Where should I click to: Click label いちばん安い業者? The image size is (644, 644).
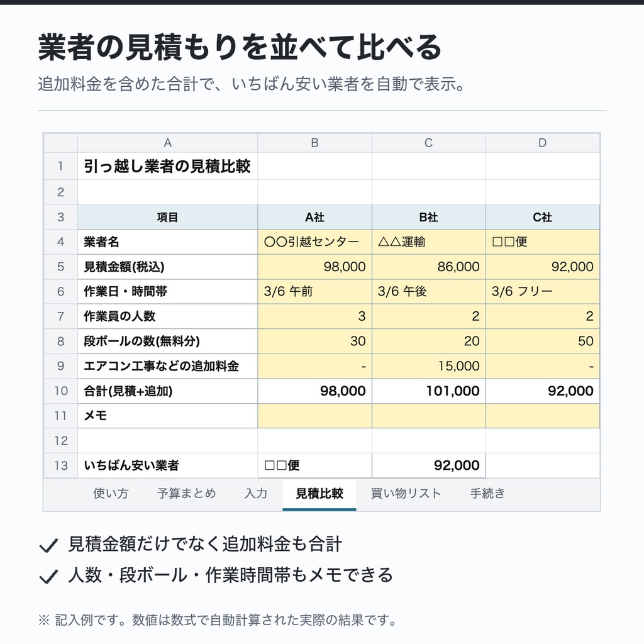(x=131, y=466)
